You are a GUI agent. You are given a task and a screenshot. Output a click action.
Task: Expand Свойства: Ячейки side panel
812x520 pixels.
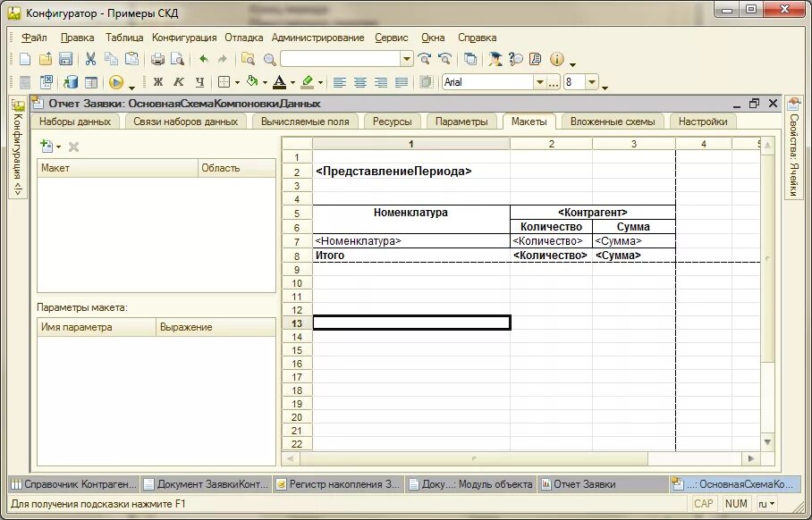(x=793, y=147)
